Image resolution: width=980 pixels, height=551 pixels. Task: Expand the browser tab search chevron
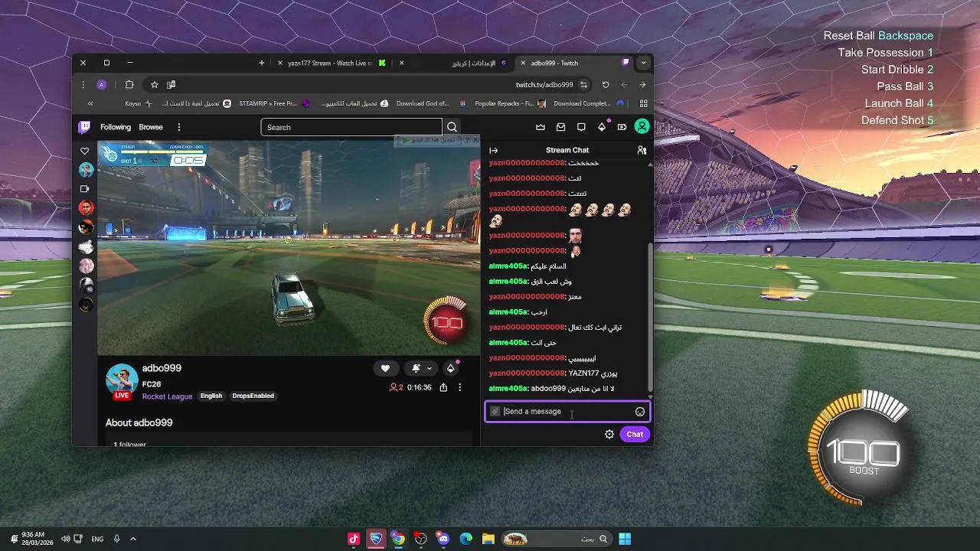644,63
